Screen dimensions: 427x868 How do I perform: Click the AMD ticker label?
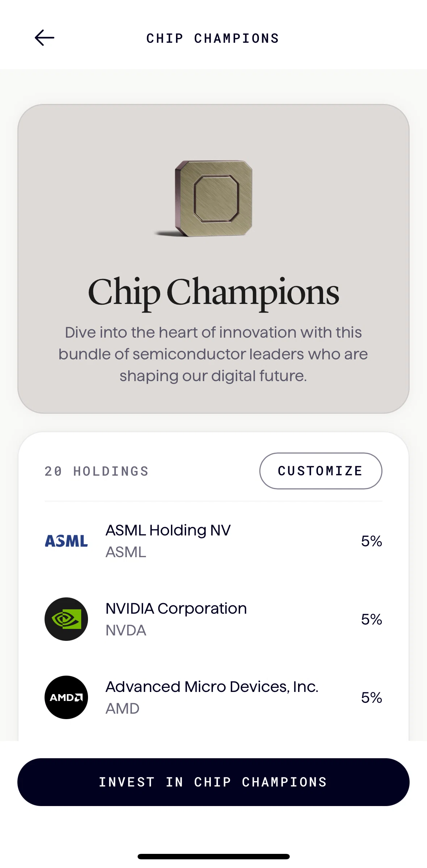tap(122, 709)
